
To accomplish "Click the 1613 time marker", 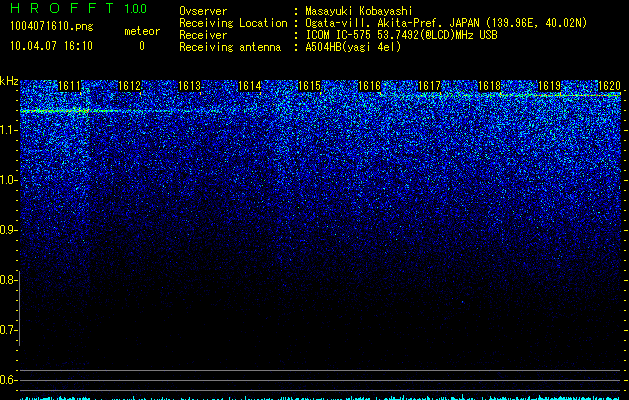I will point(189,86).
